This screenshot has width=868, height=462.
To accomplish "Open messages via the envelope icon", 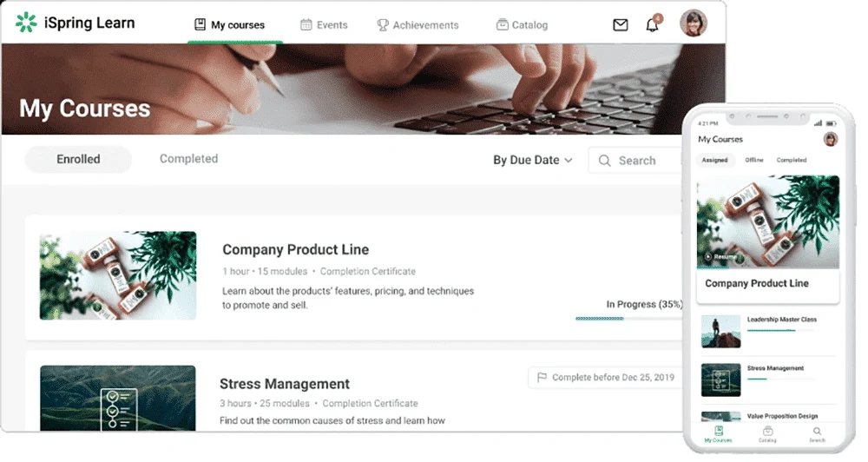I will (x=621, y=25).
